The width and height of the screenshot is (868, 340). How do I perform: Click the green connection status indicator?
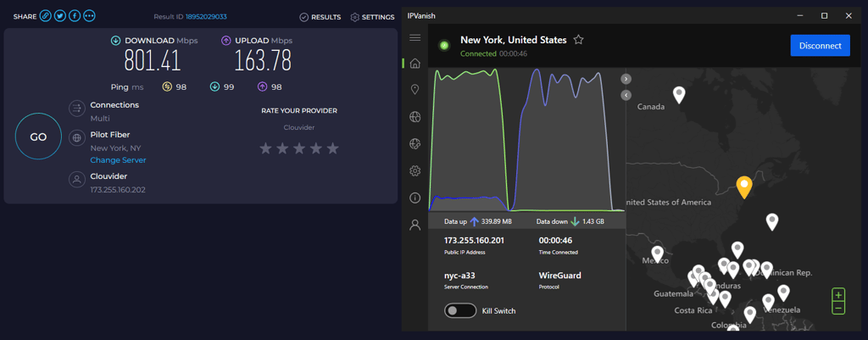(x=443, y=46)
